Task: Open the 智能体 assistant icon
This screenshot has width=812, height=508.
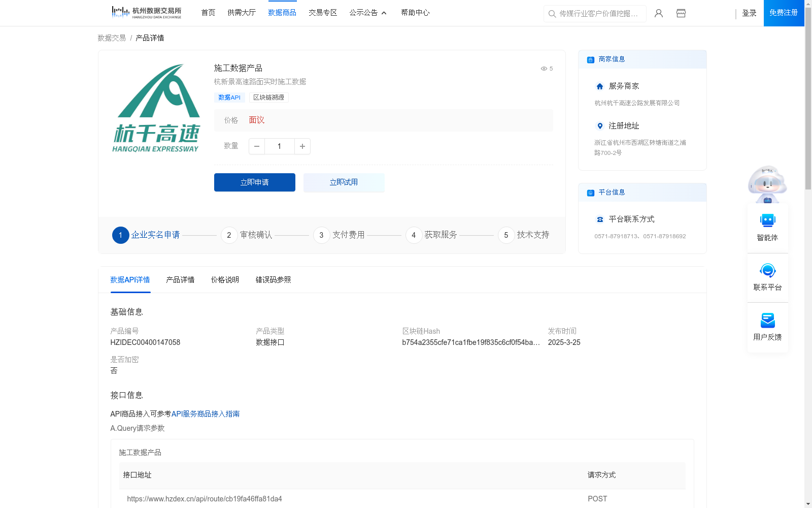Action: [768, 220]
